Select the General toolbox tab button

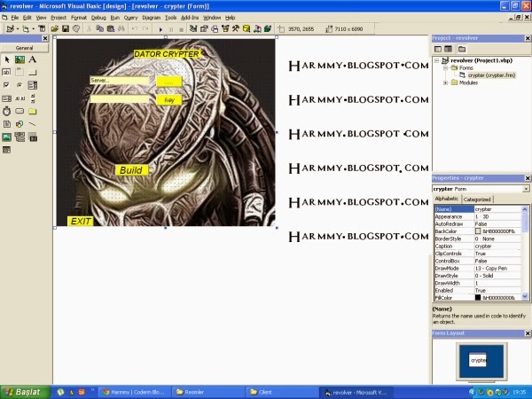point(24,48)
